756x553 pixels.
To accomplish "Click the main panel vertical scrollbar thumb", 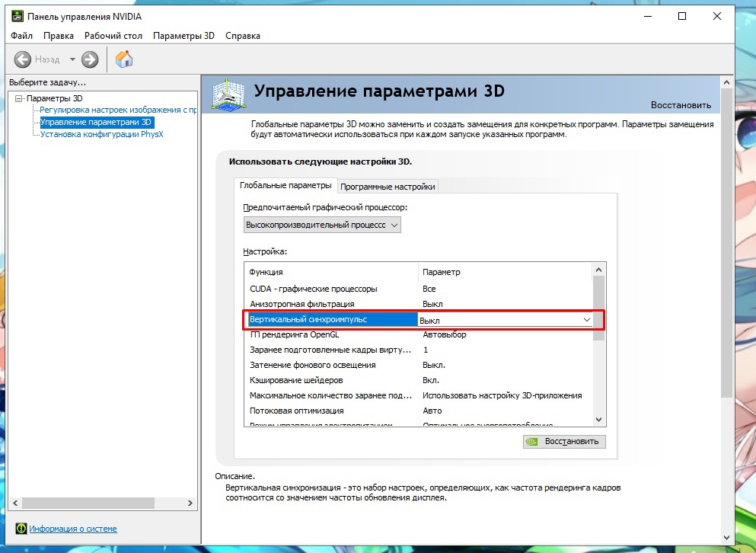I will point(727,243).
